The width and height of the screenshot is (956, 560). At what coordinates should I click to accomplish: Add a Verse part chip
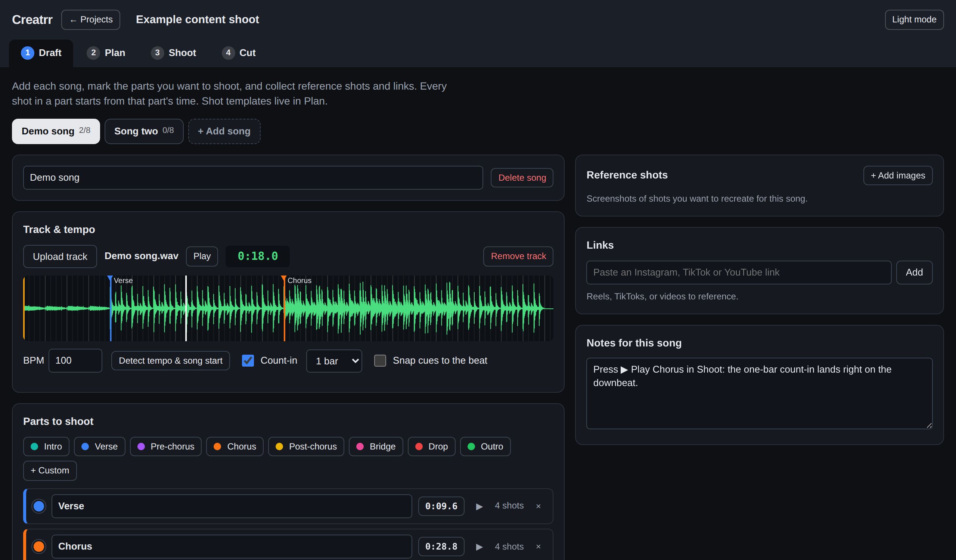pyautogui.click(x=99, y=447)
